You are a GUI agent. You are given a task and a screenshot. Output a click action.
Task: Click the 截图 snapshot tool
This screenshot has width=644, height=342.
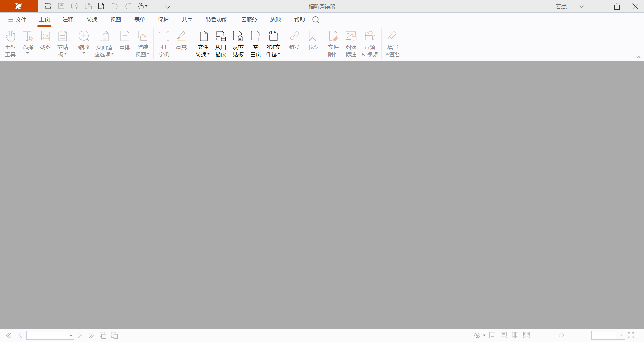point(45,41)
